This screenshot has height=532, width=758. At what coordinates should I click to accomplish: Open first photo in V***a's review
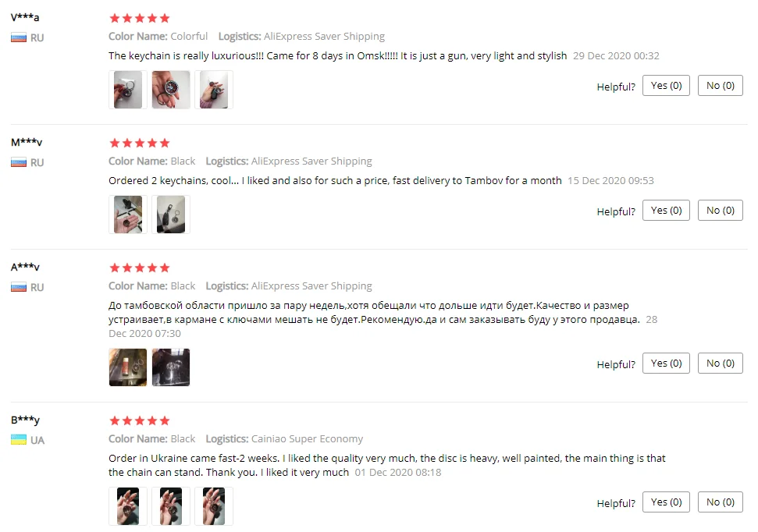127,90
